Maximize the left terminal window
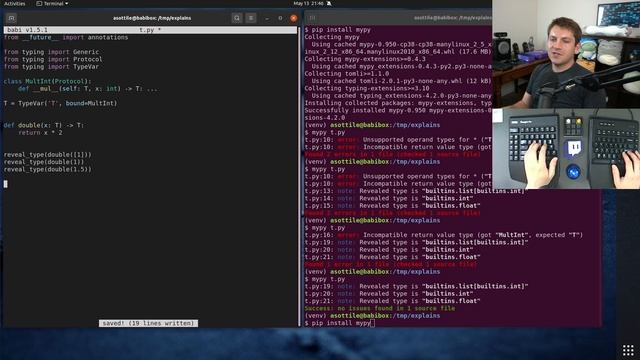The width and height of the screenshot is (640, 360). point(280,18)
